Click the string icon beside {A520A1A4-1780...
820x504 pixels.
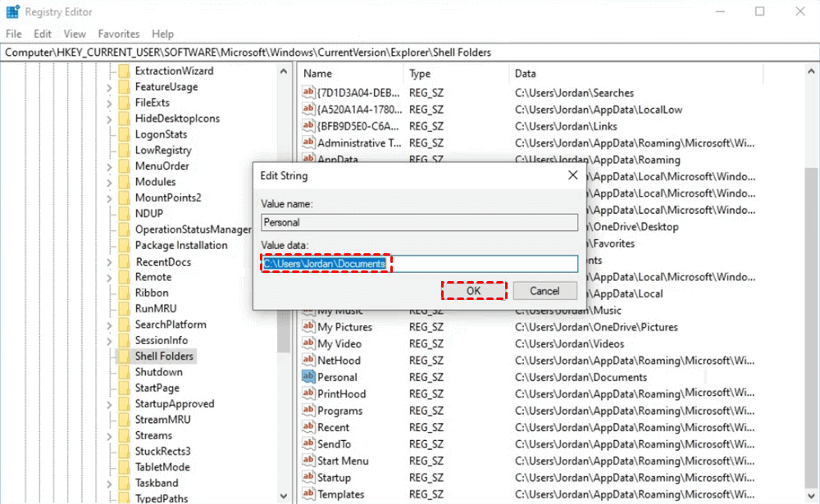pos(308,109)
